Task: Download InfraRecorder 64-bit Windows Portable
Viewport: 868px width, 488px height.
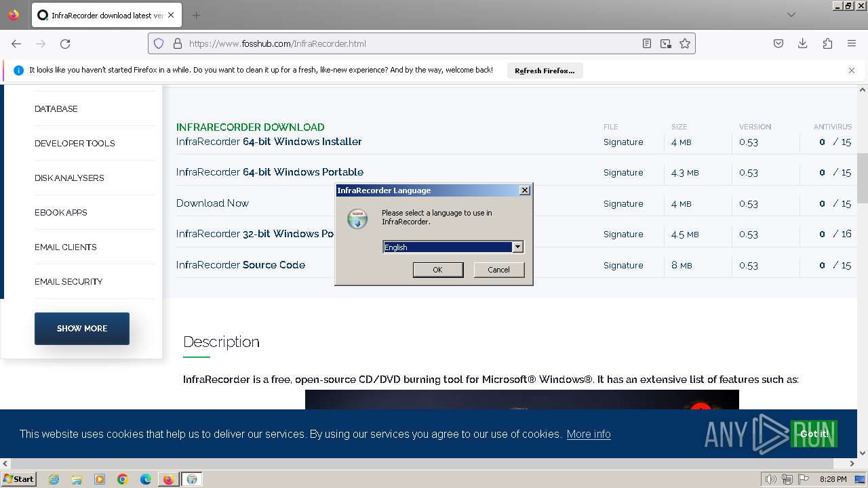Action: (x=270, y=172)
